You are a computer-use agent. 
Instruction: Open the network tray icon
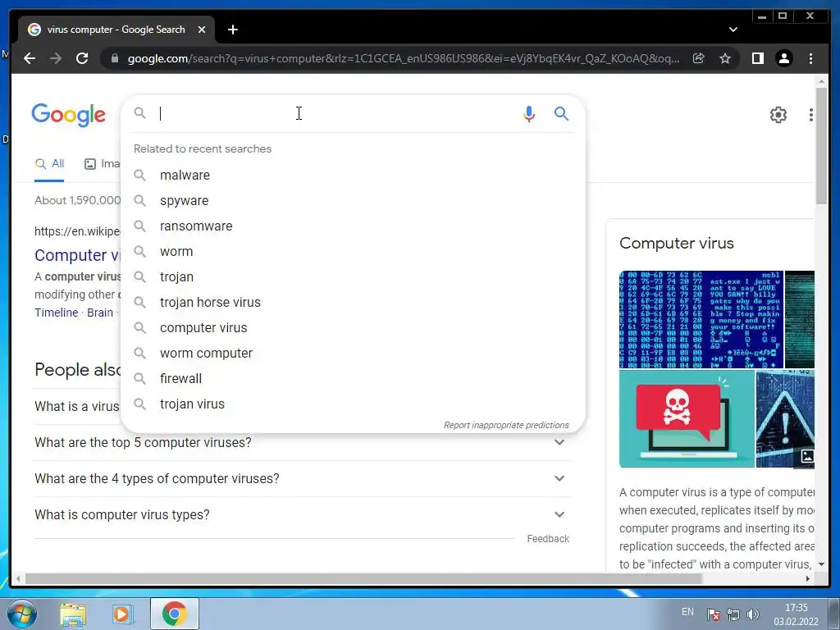coord(733,614)
